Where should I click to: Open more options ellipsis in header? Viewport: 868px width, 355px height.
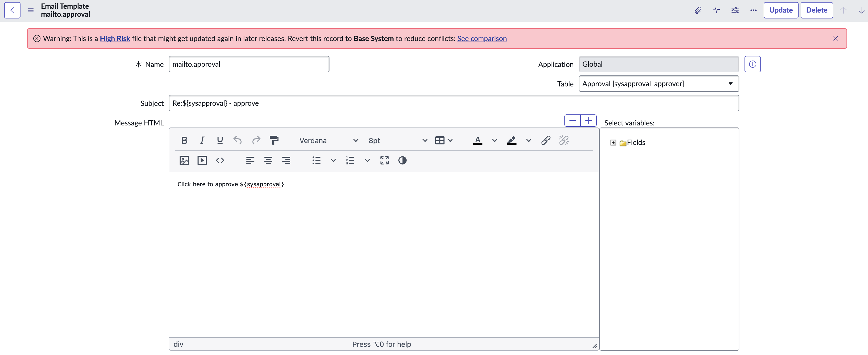[753, 10]
